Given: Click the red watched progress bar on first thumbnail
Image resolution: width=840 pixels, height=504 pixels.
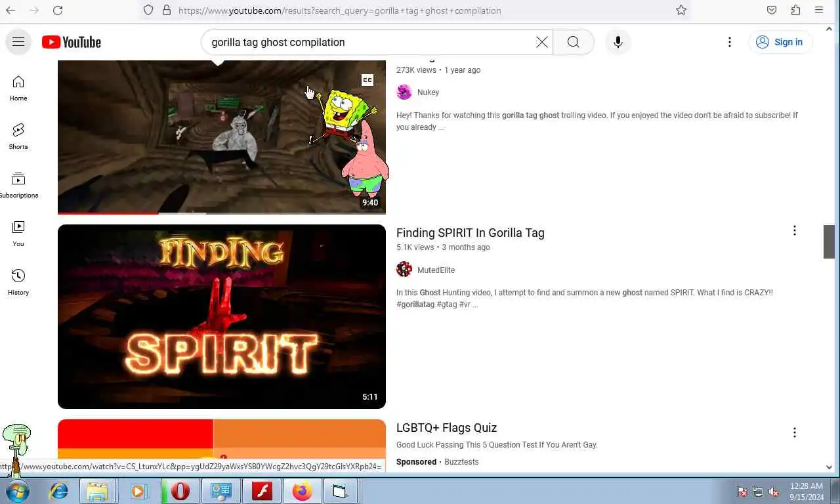Looking at the screenshot, I should [108, 213].
